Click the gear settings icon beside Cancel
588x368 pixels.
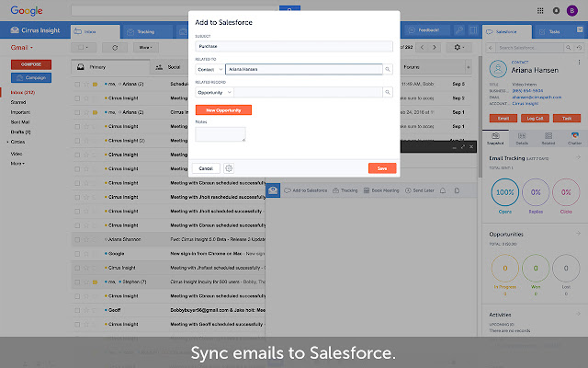(229, 168)
